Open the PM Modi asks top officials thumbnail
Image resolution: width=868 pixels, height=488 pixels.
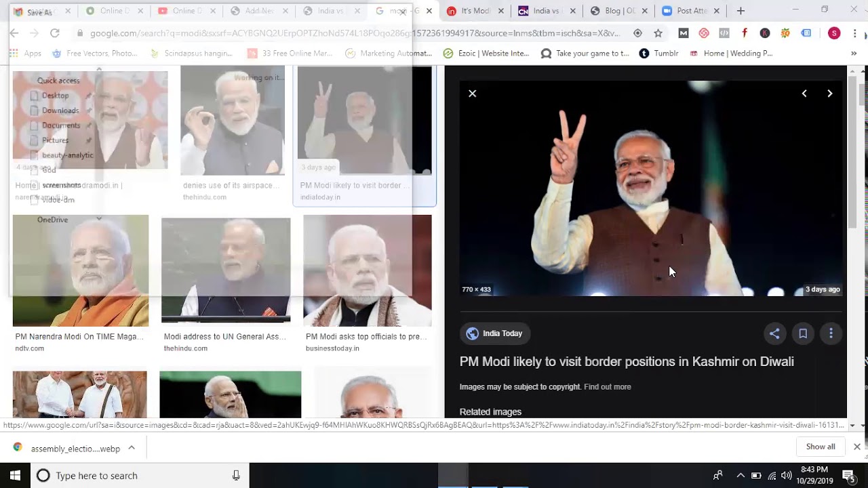tap(368, 270)
